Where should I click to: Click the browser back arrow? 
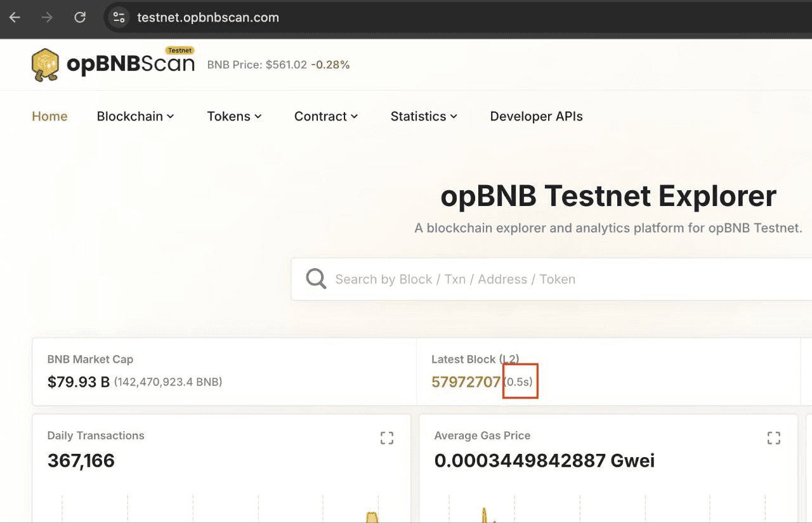[x=15, y=17]
